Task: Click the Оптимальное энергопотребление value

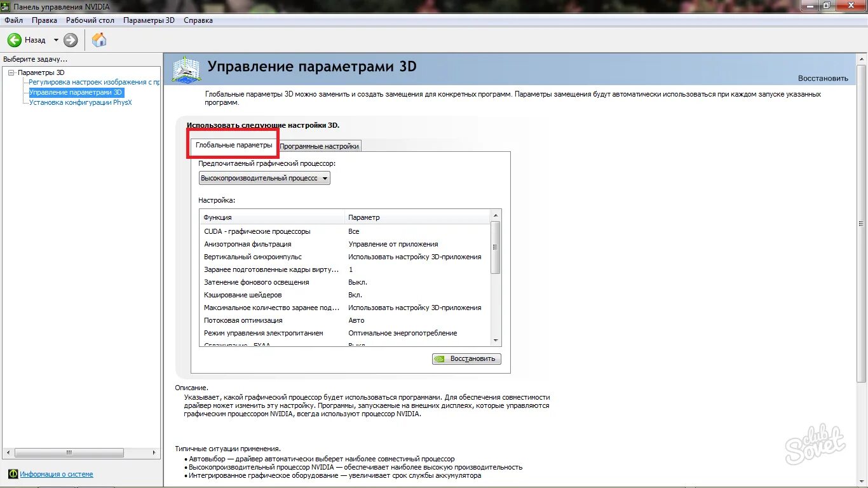Action: 403,333
